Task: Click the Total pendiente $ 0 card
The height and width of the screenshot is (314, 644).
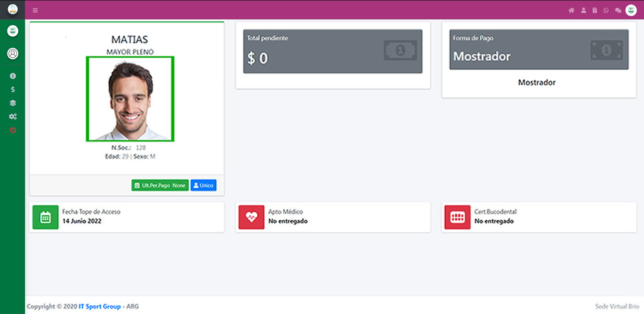Action: [333, 51]
